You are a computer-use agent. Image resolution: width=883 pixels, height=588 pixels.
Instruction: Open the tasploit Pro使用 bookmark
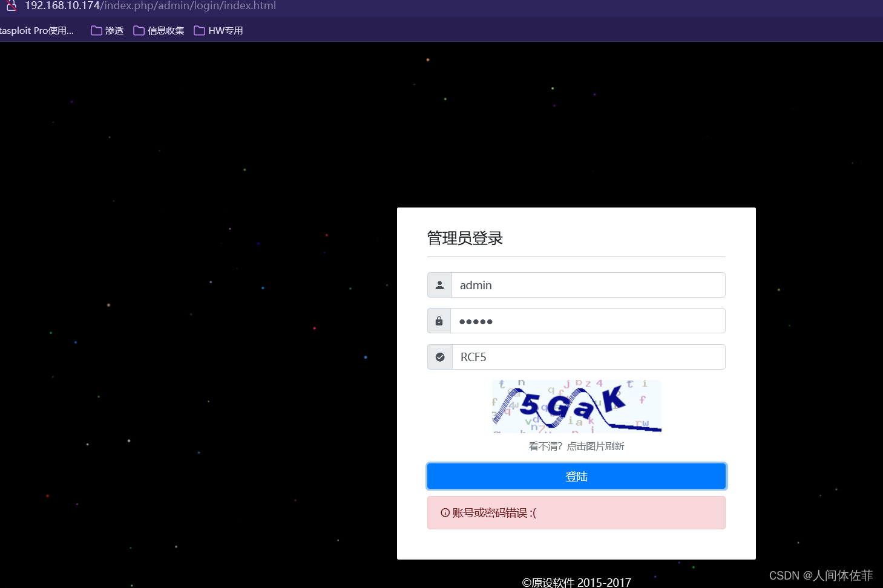[x=37, y=30]
